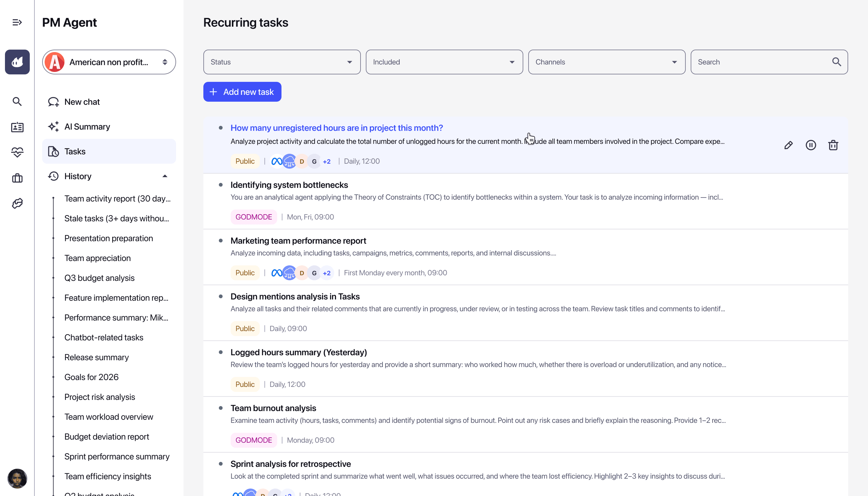Click the Search tasks input field
This screenshot has width=868, height=496.
coord(762,62)
